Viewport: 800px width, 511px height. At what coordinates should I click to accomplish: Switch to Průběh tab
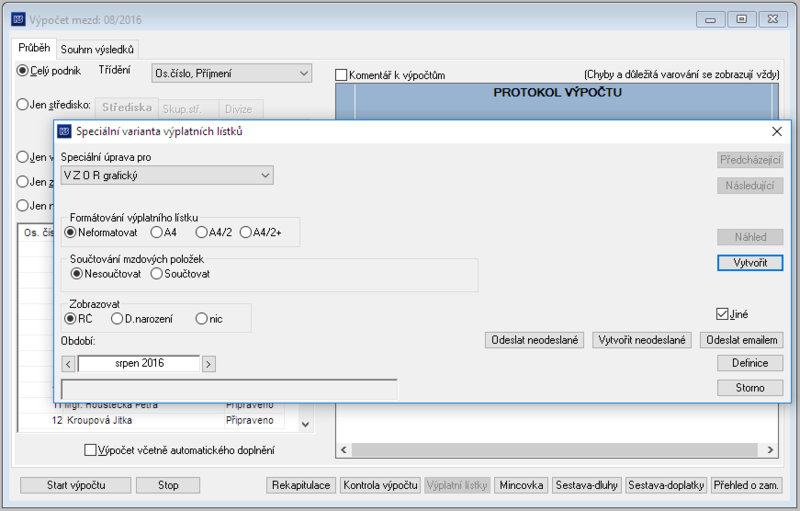click(34, 48)
